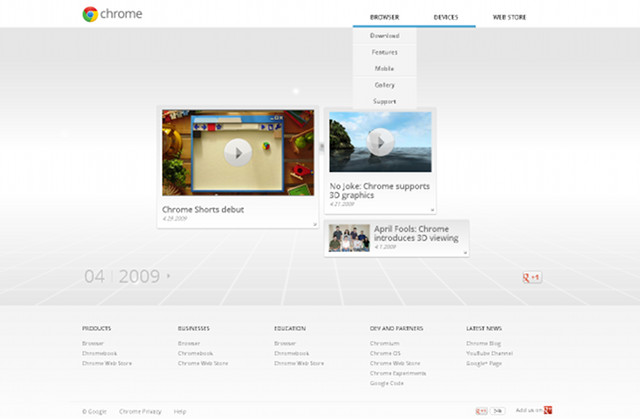Open the Chromium link under Dev and Partners
Viewport: 640px width, 419px height.
pos(384,344)
